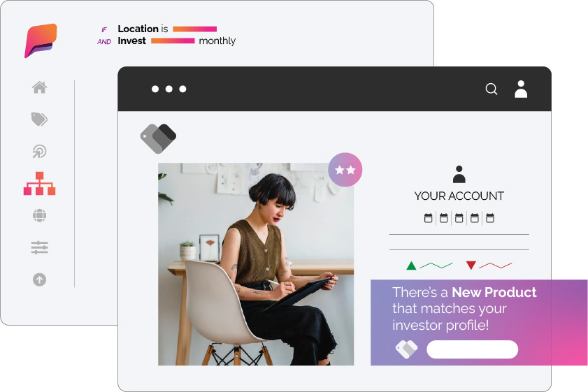Click the photo of woman with tablet
588x392 pixels.
tap(256, 264)
